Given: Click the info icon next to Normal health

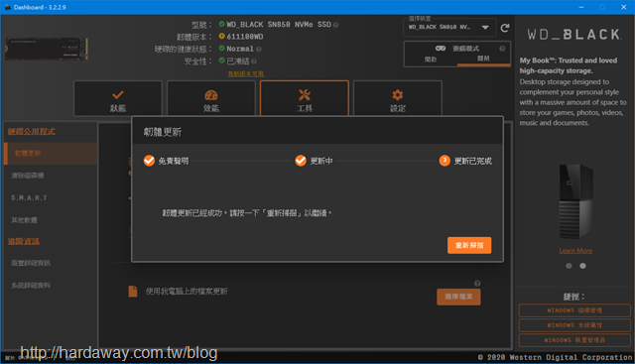Looking at the screenshot, I should 258,49.
